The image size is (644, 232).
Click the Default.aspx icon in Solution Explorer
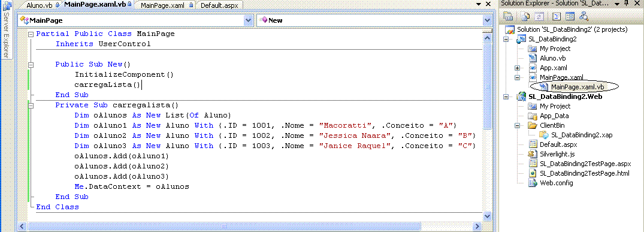point(533,144)
